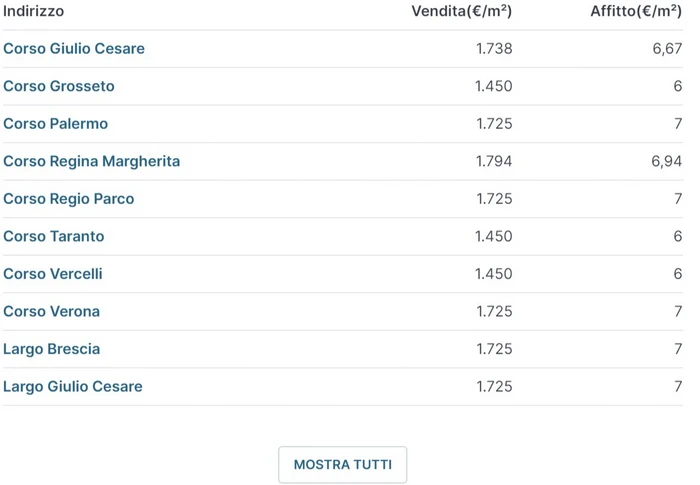Viewport: 700px width, 485px height.
Task: Open the Largo Brescia link
Action: tap(52, 349)
